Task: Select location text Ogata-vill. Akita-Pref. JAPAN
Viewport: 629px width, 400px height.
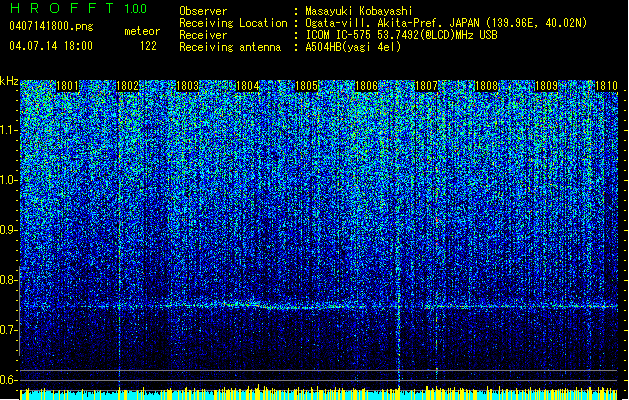Action: coord(391,23)
